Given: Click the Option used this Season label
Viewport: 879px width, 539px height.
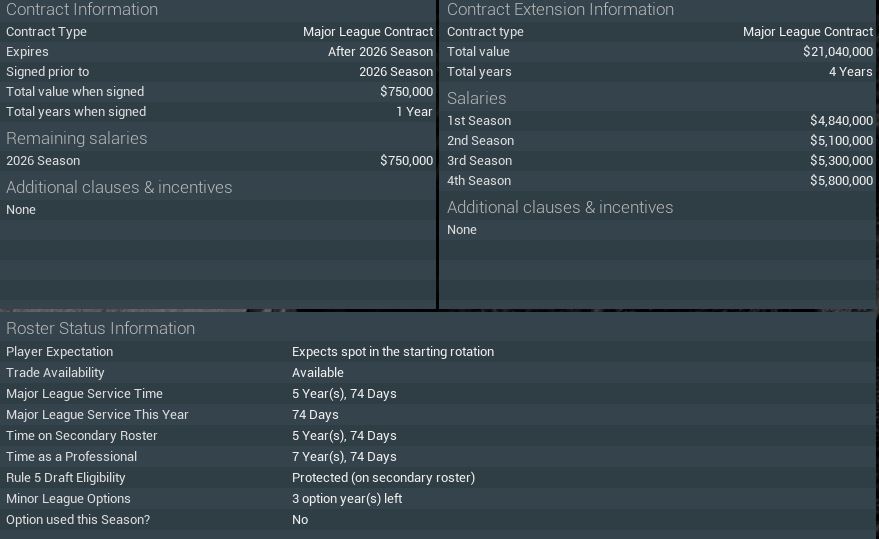Looking at the screenshot, I should [78, 520].
